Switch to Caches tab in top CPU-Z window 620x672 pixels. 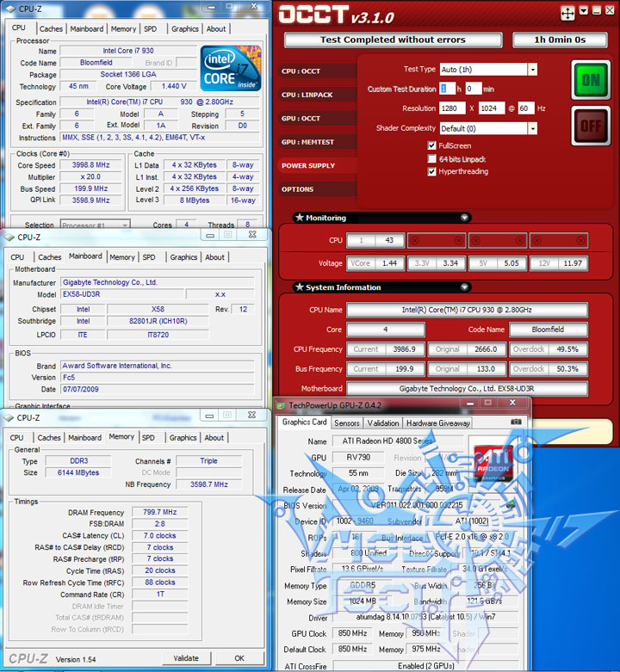pyautogui.click(x=51, y=28)
